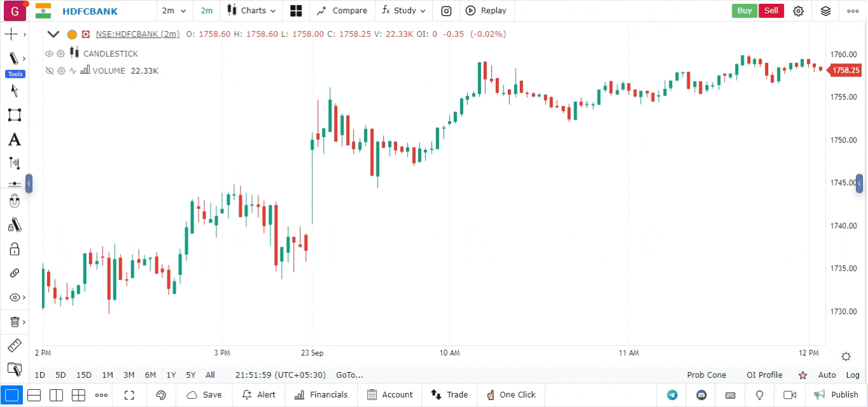The image size is (868, 407).
Task: Open the chart settings gear
Action: [x=799, y=11]
